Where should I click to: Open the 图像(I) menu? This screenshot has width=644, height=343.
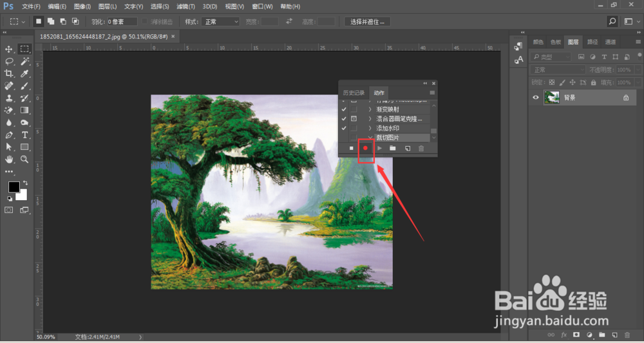tap(82, 6)
